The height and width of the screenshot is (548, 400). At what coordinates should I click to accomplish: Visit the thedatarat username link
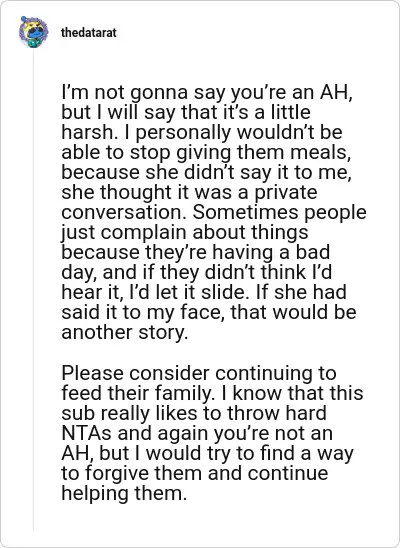pyautogui.click(x=89, y=33)
